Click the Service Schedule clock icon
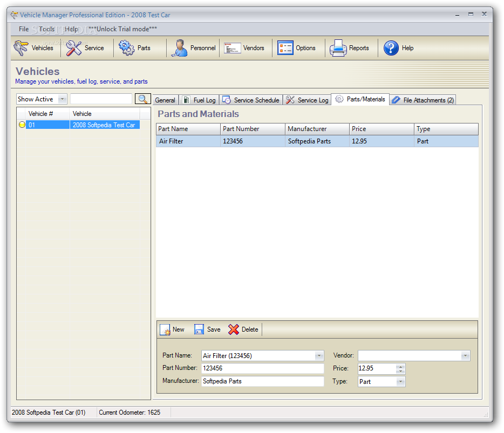The image size is (504, 433). 226,100
